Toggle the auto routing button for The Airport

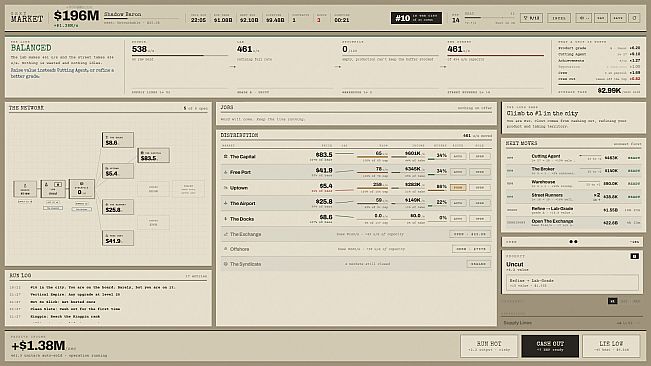pyautogui.click(x=458, y=203)
